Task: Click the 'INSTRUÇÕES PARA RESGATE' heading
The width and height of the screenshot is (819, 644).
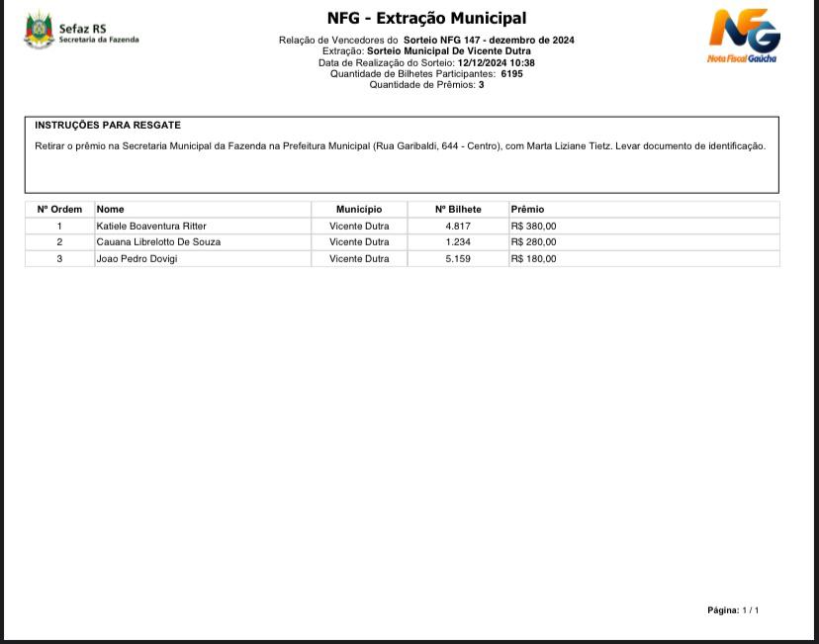Action: tap(108, 126)
